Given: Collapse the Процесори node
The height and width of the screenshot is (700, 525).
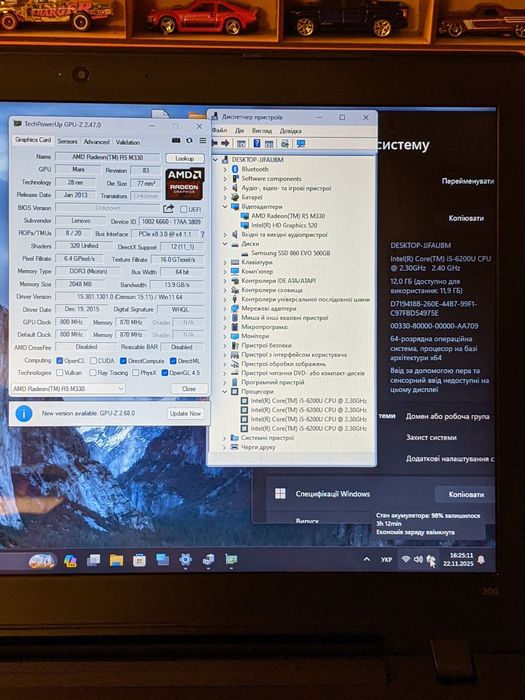Looking at the screenshot, I should click(x=225, y=392).
